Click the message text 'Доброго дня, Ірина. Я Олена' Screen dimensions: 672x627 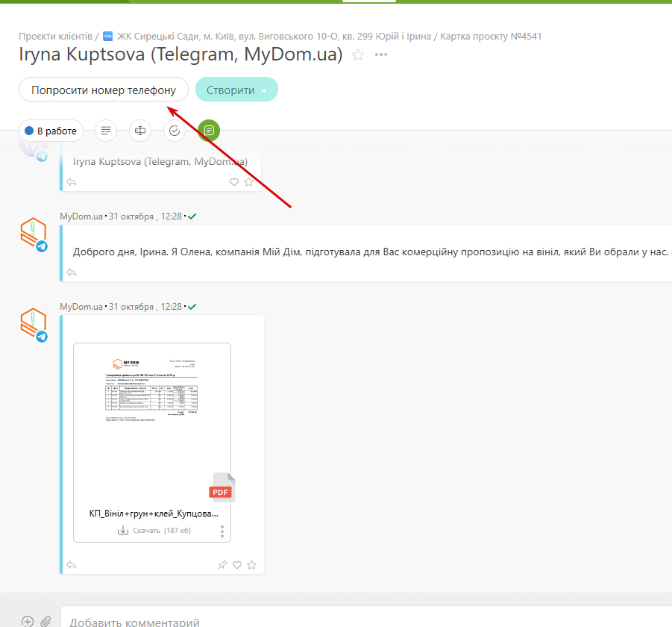coord(142,252)
